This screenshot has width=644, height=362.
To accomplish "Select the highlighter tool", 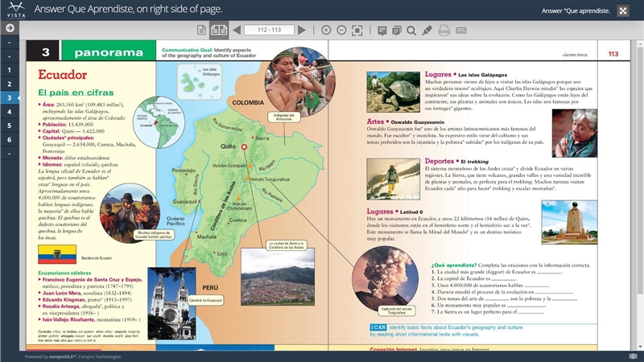I will click(x=427, y=31).
